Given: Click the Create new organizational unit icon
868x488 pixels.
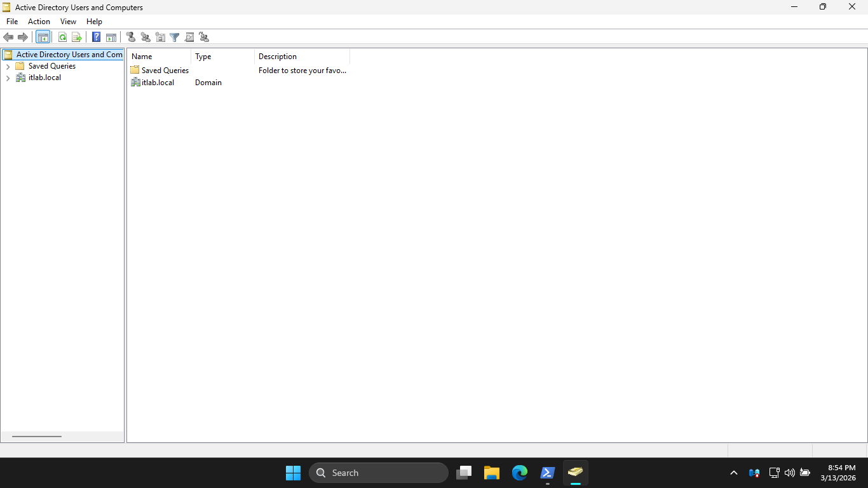Looking at the screenshot, I should (x=160, y=37).
